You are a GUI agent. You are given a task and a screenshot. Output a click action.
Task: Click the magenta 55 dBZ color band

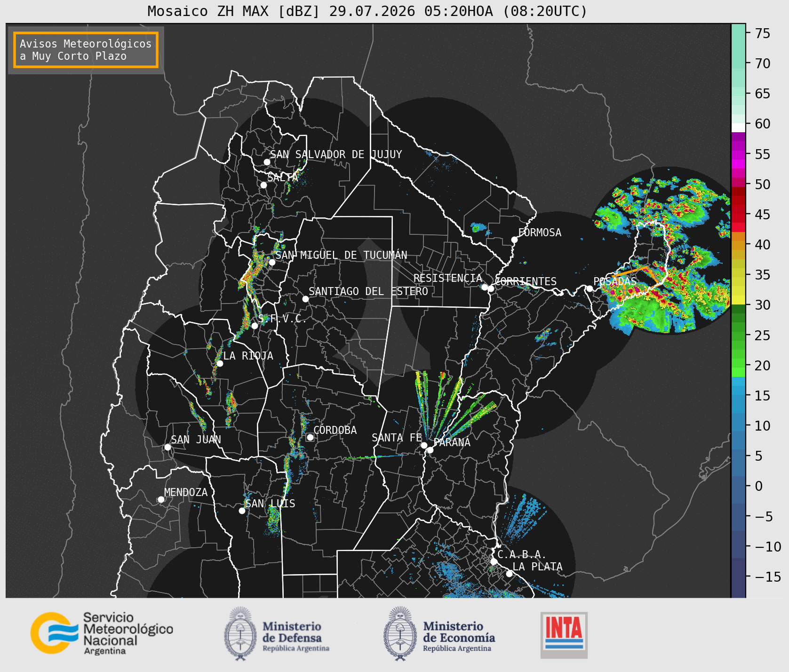(x=738, y=154)
